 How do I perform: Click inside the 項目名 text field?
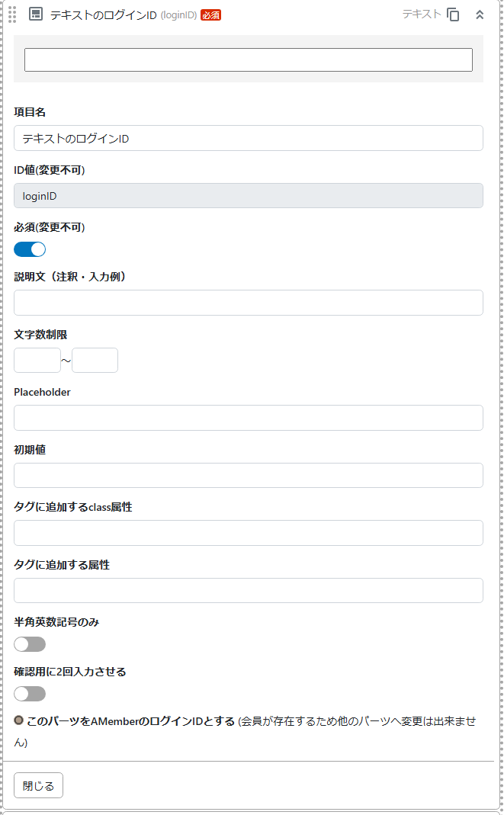pyautogui.click(x=248, y=138)
